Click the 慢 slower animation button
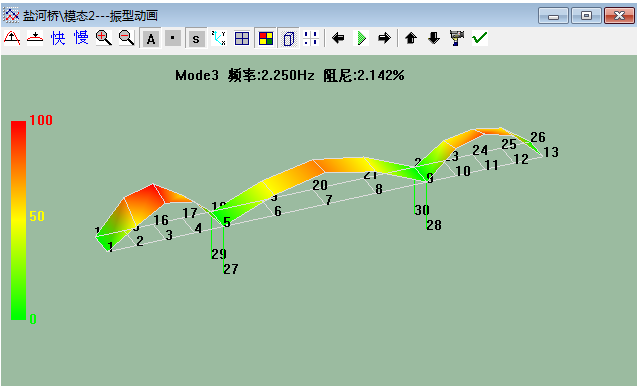The image size is (639, 388). tap(81, 38)
